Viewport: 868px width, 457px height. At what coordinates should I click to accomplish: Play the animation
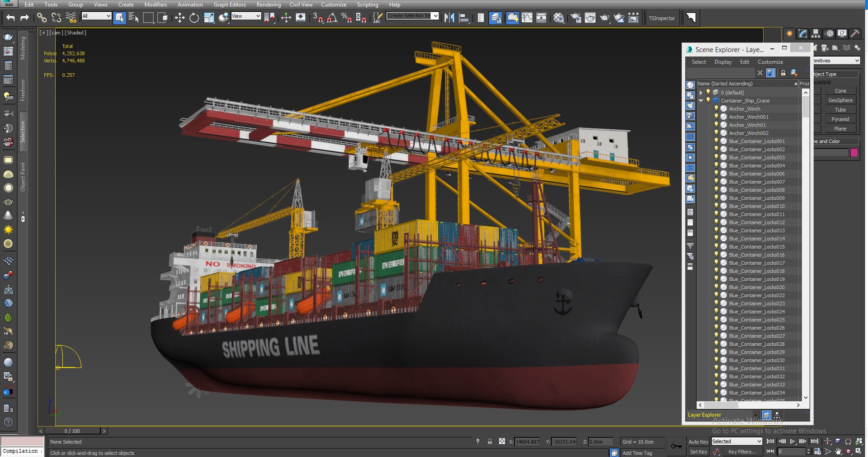click(793, 441)
